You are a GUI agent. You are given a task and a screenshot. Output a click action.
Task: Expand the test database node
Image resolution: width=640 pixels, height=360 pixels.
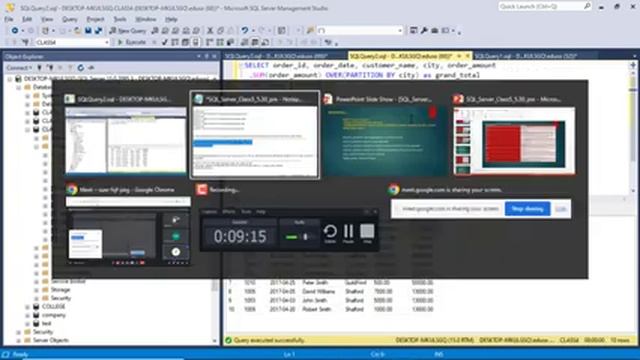pos(27,324)
